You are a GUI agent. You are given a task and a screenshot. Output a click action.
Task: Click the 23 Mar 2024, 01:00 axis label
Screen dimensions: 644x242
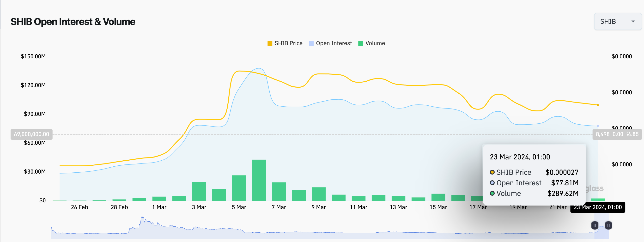[x=597, y=207]
